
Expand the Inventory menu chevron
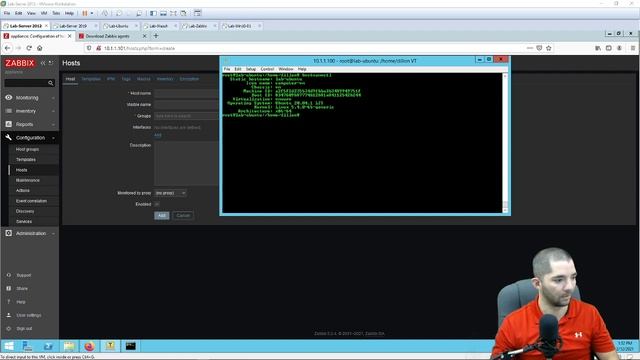[53, 111]
